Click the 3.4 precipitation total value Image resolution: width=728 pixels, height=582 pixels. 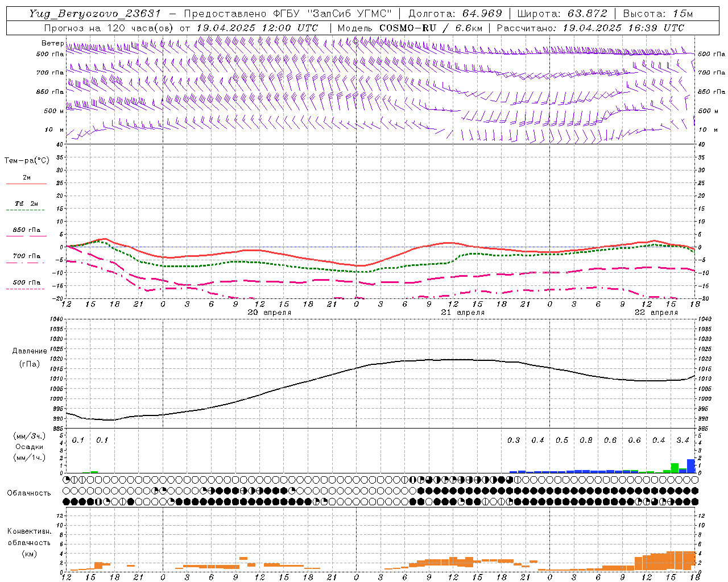pos(683,440)
